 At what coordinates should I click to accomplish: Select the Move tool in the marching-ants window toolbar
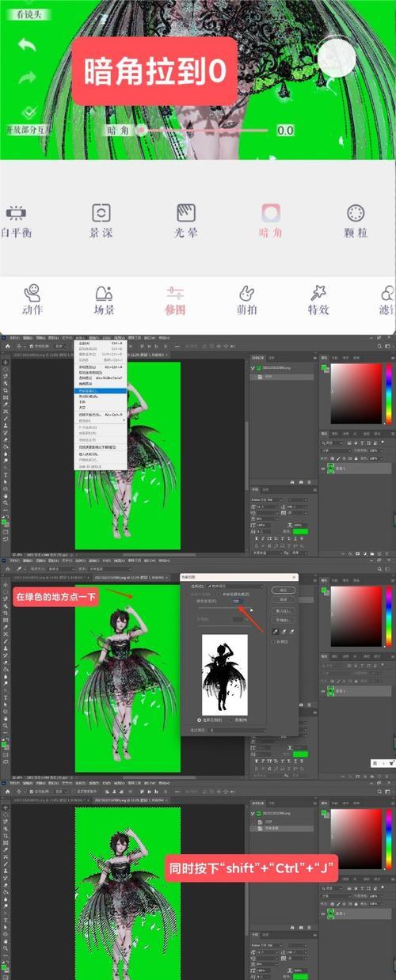6,807
